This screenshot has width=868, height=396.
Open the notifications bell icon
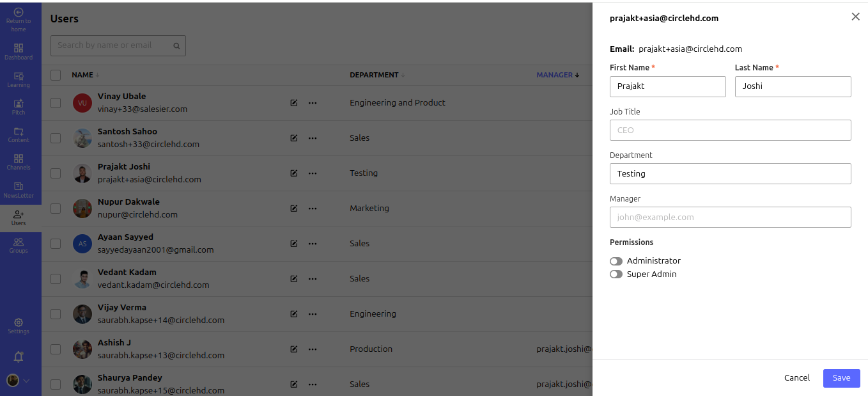[19, 357]
